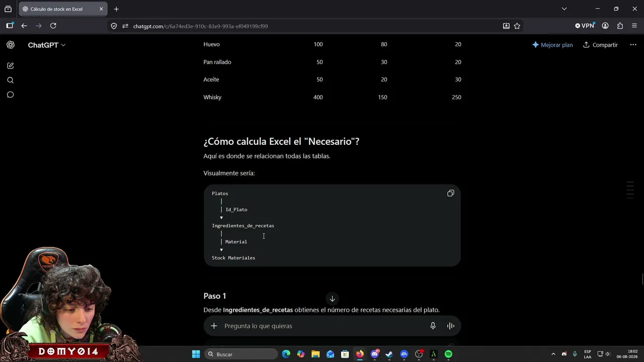Open Copilot from the taskbar
Viewport: 644px width, 362px height.
[x=300, y=354]
